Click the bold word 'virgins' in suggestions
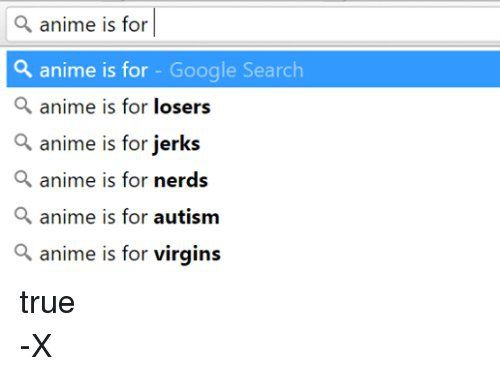The height and width of the screenshot is (376, 500). pos(187,255)
